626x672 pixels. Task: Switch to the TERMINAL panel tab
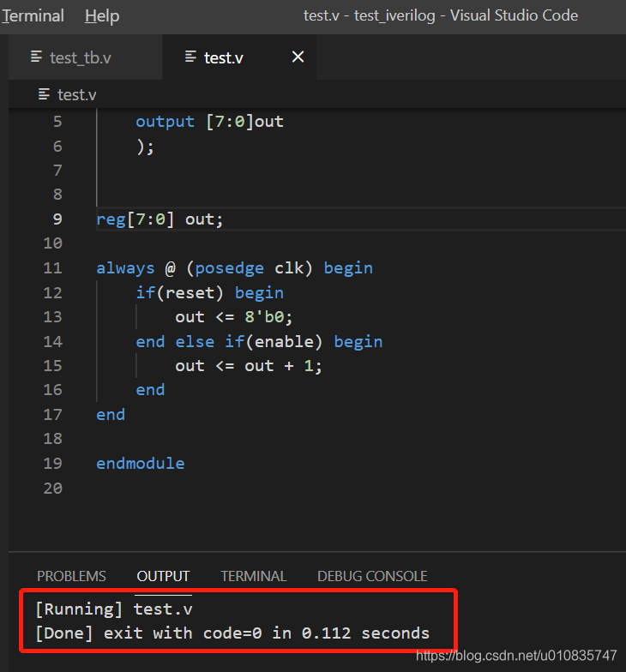point(254,576)
